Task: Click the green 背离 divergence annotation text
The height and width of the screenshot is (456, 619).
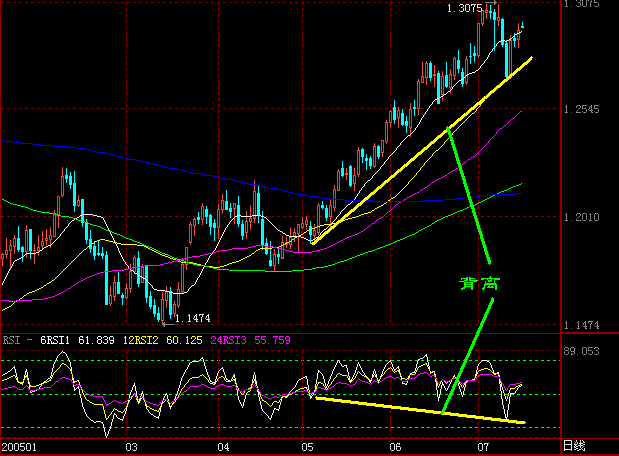Action: pyautogui.click(x=480, y=283)
